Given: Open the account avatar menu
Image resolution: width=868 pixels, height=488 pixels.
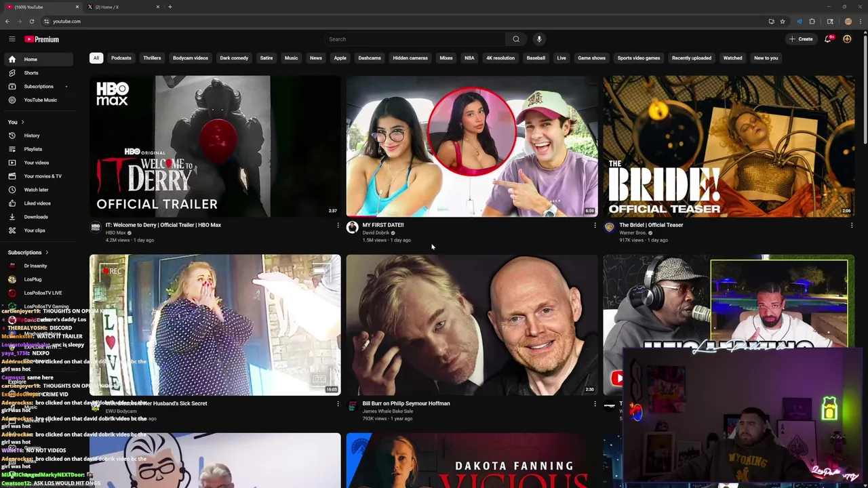Looking at the screenshot, I should point(847,39).
